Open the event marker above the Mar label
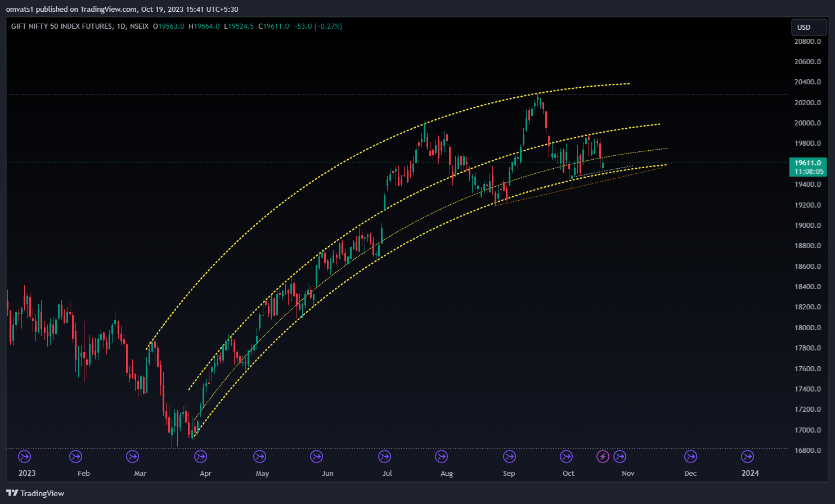 132,456
